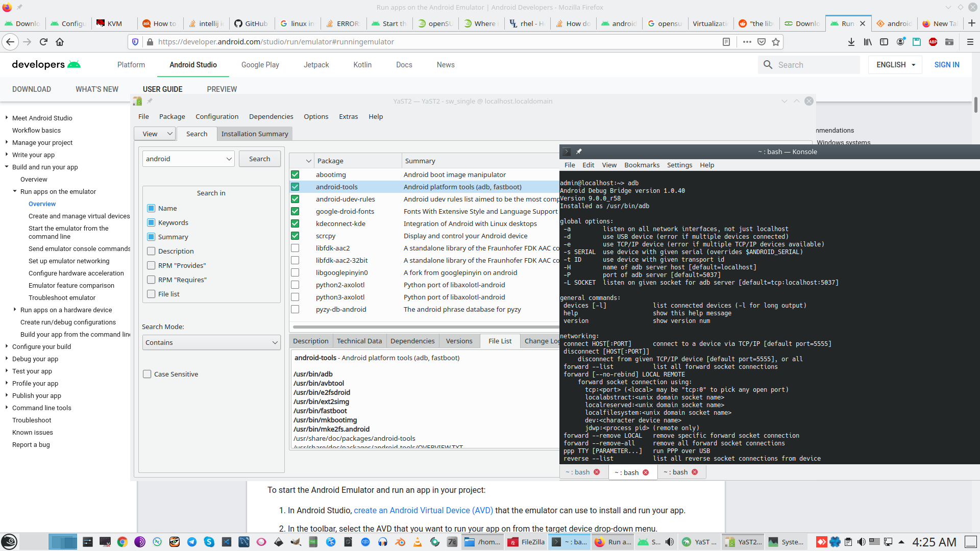The width and height of the screenshot is (980, 551).
Task: Check the Case Sensitive option
Action: (x=147, y=374)
